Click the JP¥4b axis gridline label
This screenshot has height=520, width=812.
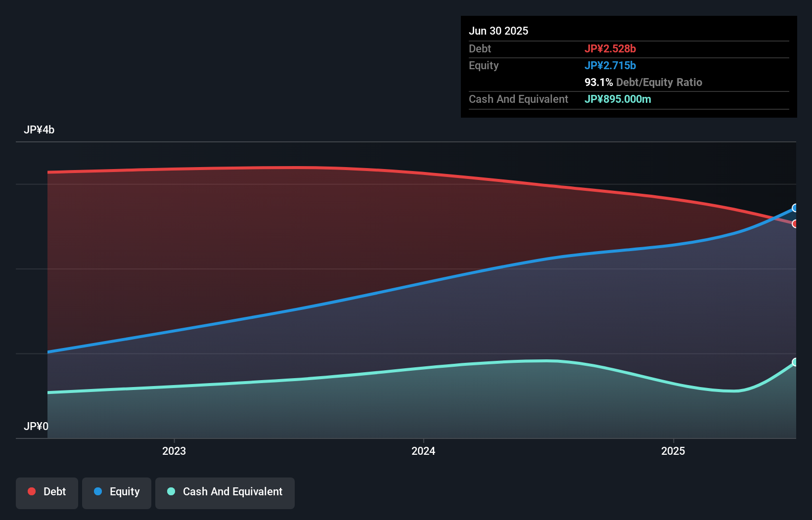(40, 130)
